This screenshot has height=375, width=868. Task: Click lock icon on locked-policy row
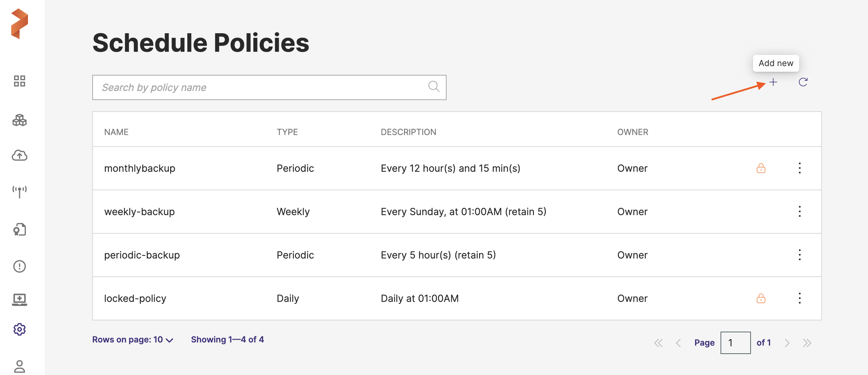click(x=761, y=298)
